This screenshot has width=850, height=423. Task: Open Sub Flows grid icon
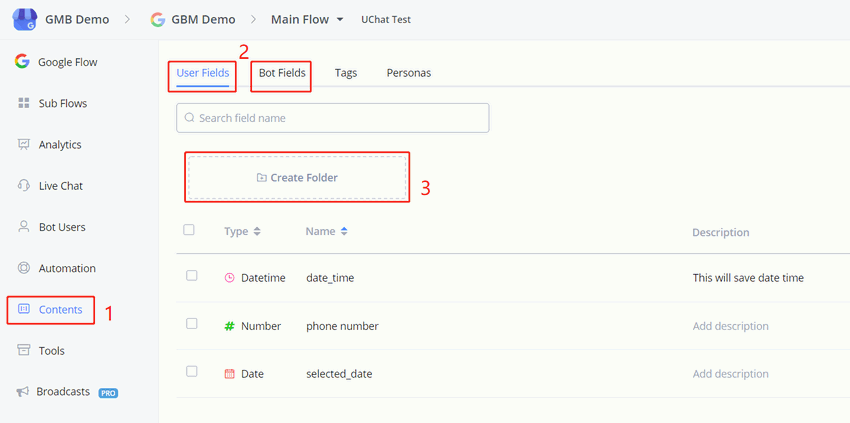(x=23, y=103)
